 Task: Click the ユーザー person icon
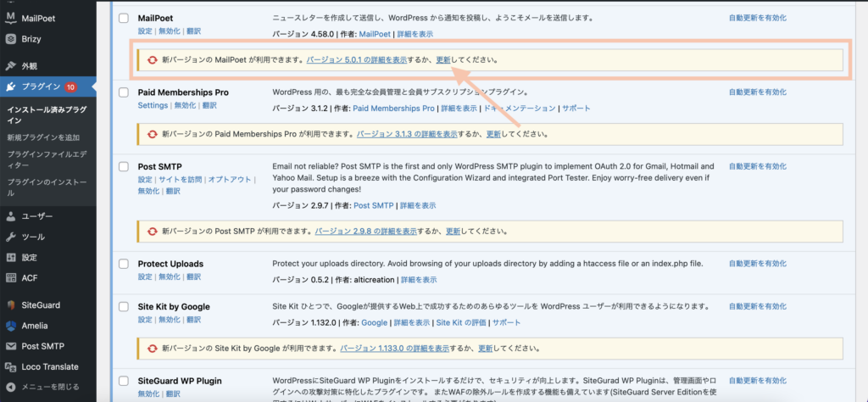[x=10, y=216]
